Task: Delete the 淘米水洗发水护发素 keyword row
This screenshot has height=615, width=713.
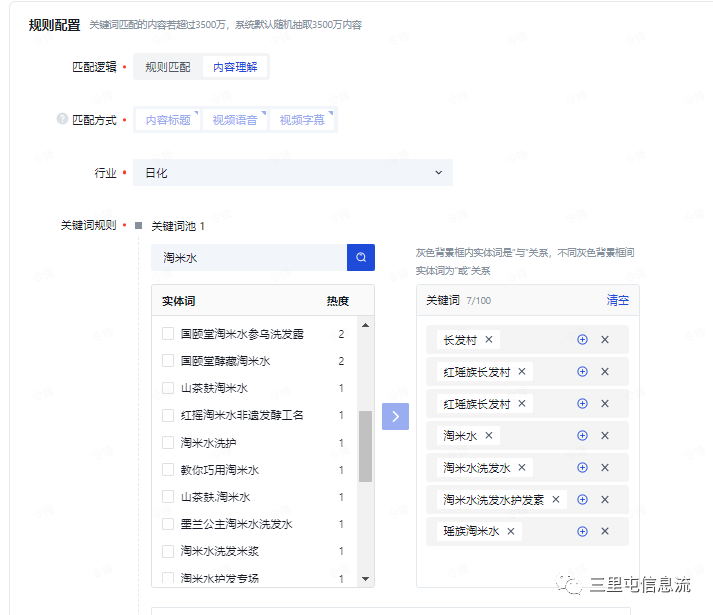Action: [x=605, y=499]
